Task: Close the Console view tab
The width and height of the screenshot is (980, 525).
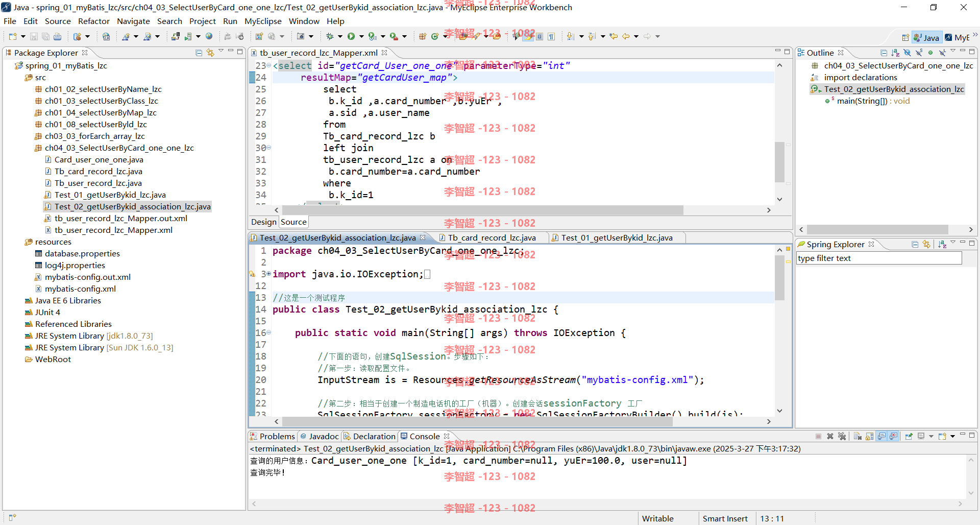Action: point(447,436)
